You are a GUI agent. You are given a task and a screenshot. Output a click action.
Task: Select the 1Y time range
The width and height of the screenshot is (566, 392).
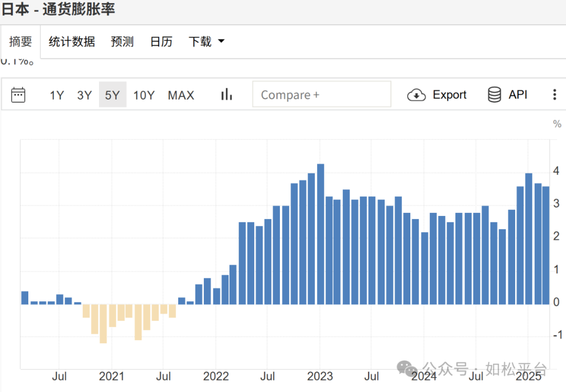coord(57,95)
